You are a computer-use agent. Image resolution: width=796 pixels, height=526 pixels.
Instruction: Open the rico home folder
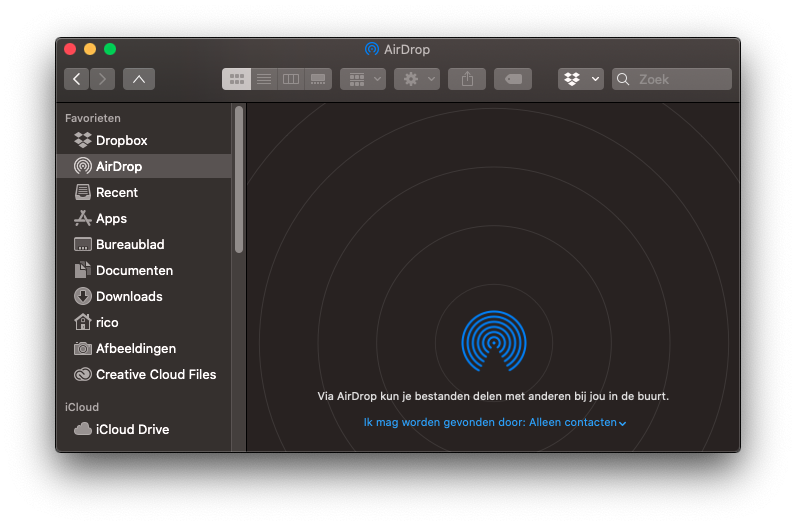144,322
